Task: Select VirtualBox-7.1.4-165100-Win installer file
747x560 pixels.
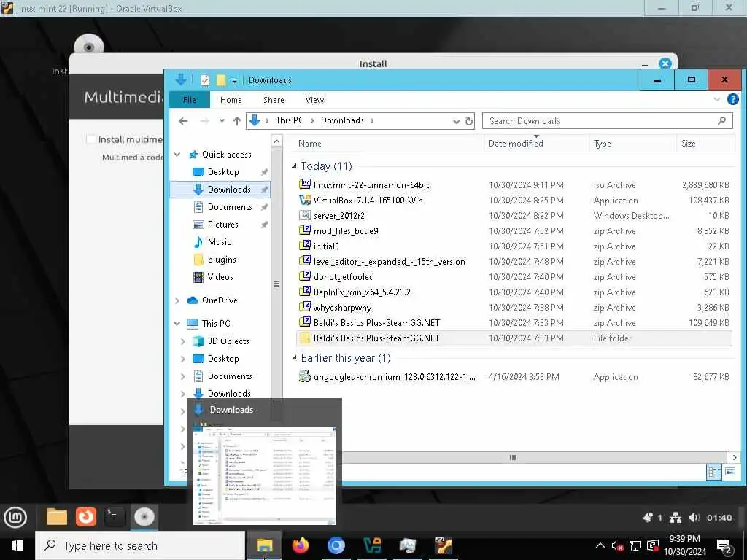Action: coord(514,200)
